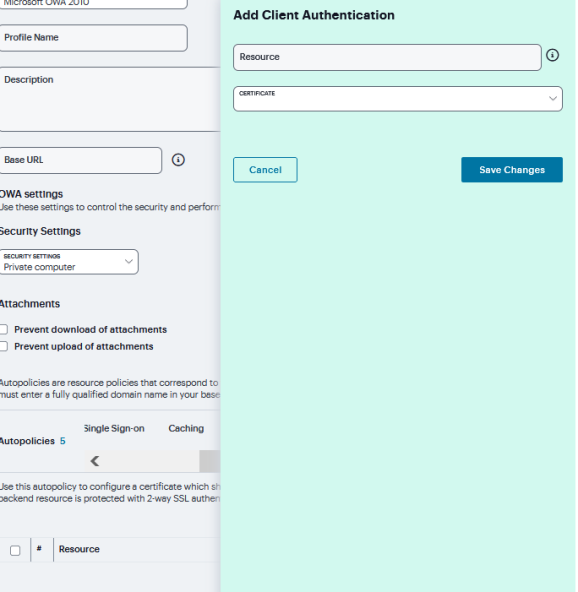This screenshot has width=578, height=592.
Task: Click the Cancel button
Action: click(x=265, y=170)
